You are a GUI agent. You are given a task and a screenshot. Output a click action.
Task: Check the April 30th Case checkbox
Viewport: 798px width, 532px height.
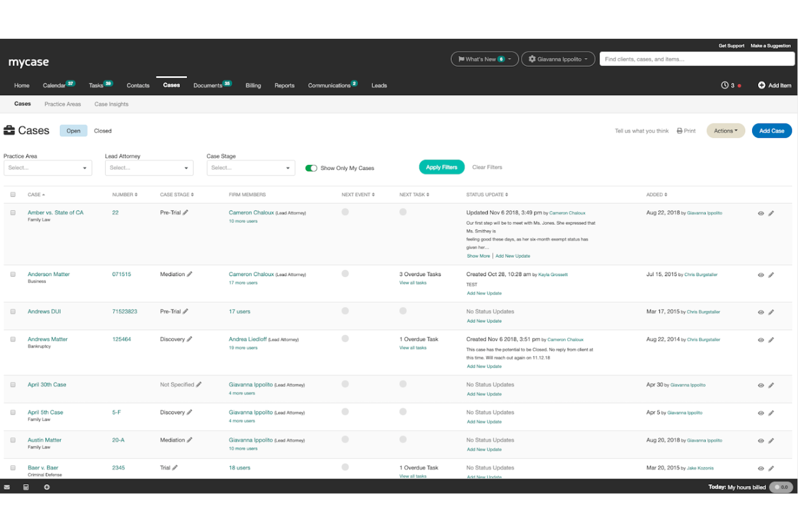[13, 385]
